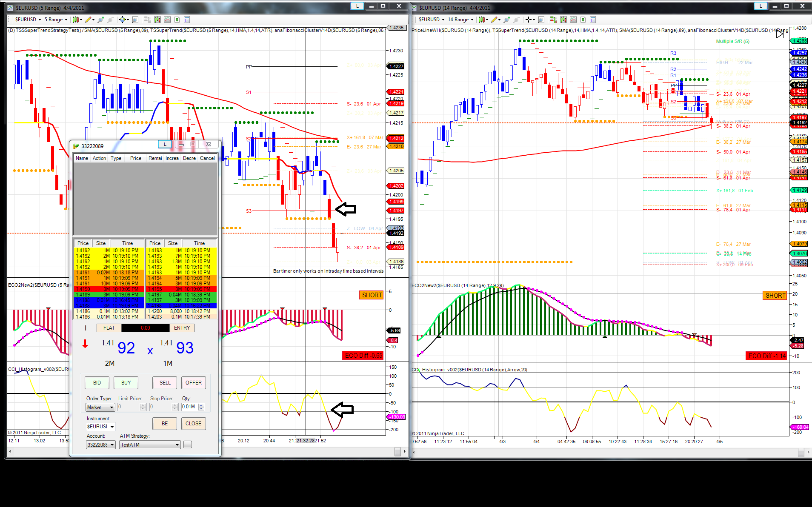Click the Strategies dollar icon in 5 Range toolbar
Image resolution: width=812 pixels, height=507 pixels.
(177, 20)
